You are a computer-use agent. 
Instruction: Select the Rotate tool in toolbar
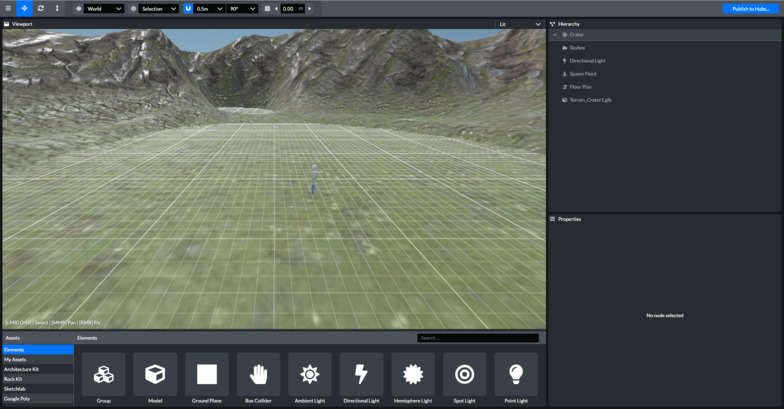pyautogui.click(x=41, y=8)
